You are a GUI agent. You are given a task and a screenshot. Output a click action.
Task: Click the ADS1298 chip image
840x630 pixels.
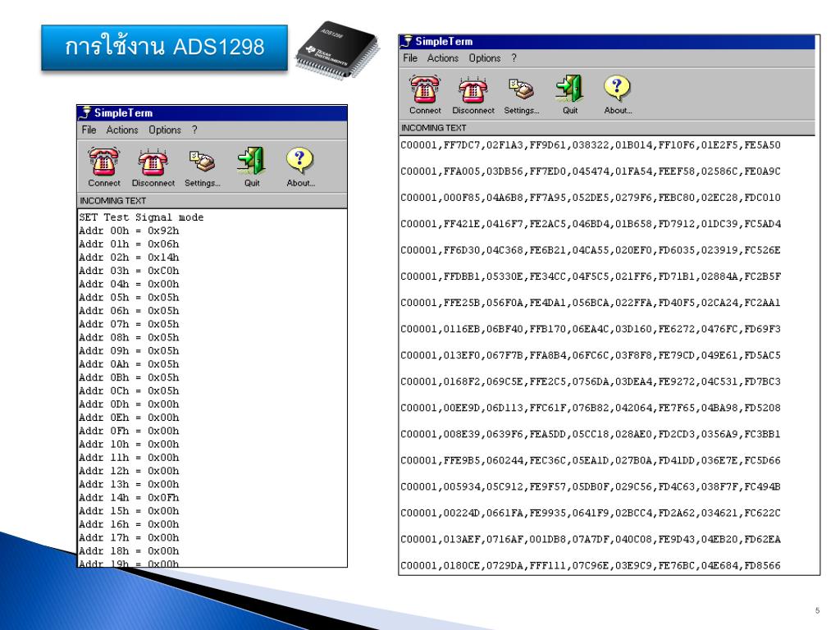point(337,51)
